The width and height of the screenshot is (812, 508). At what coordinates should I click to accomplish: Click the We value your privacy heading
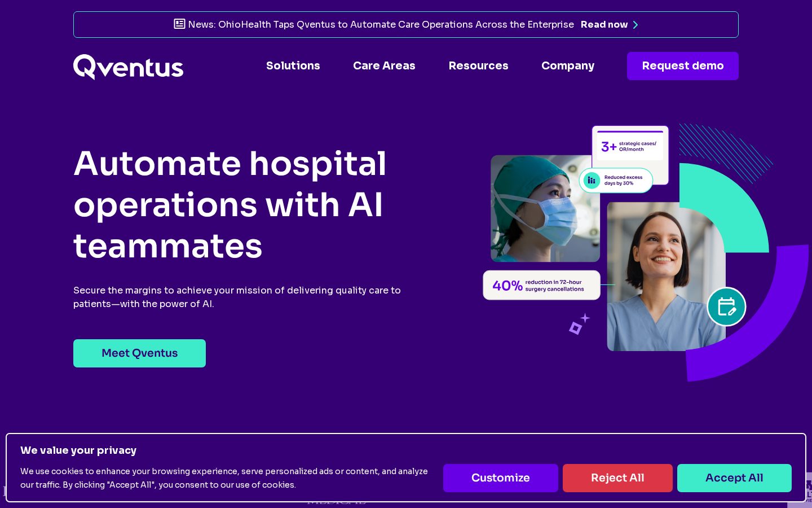[x=78, y=450]
